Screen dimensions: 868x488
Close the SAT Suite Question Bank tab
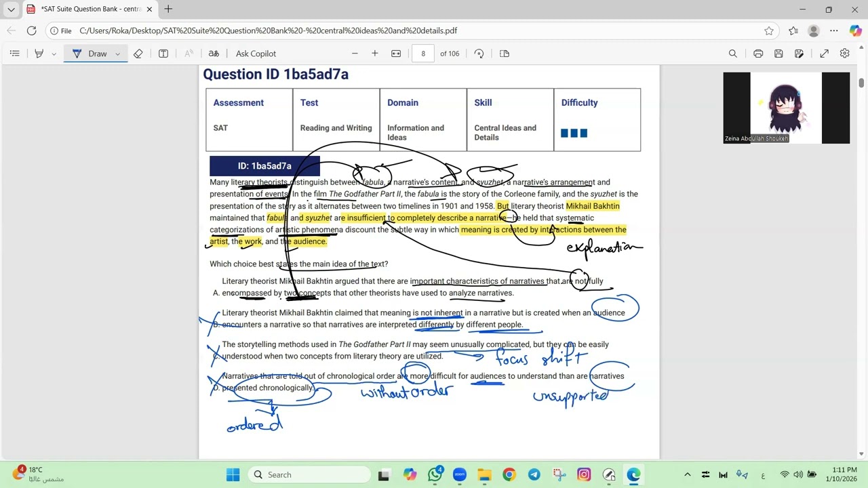tap(149, 9)
